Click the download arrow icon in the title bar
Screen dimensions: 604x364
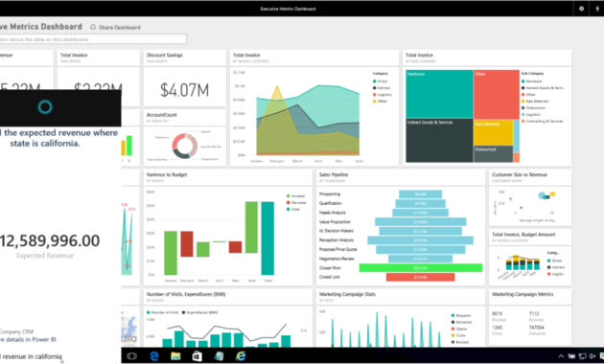[597, 9]
